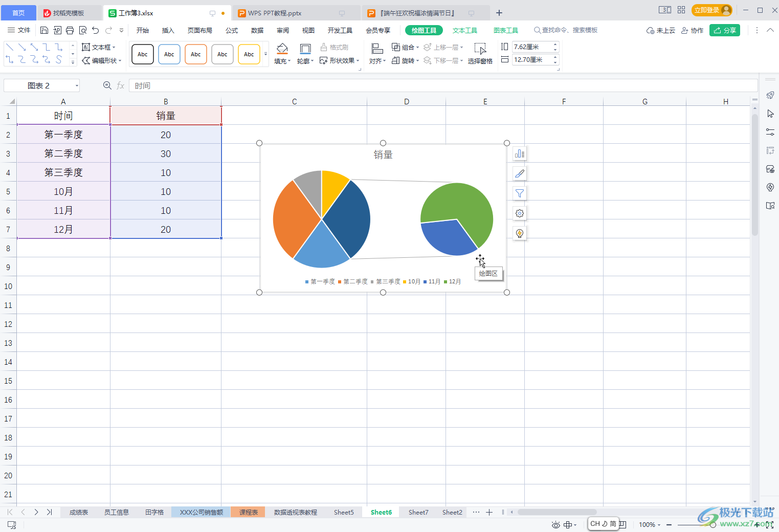Screen dimensions: 779x532
Task: Click the 未上云 cloud status button
Action: pos(661,30)
